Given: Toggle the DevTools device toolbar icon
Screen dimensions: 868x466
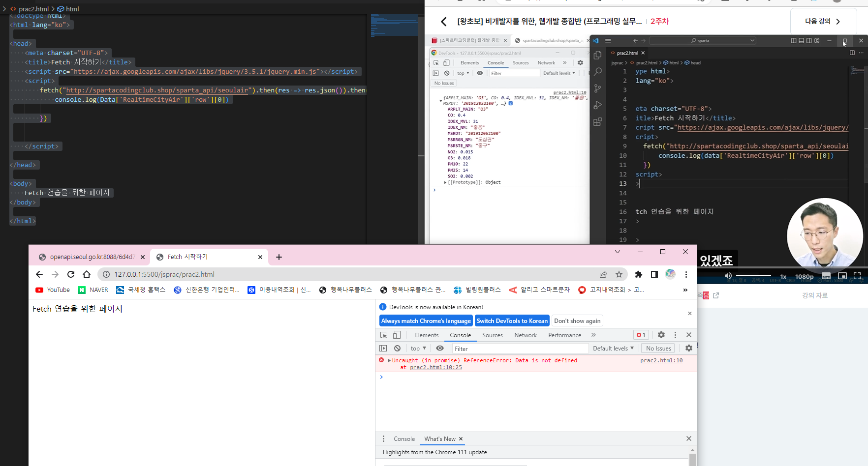Looking at the screenshot, I should (x=397, y=335).
